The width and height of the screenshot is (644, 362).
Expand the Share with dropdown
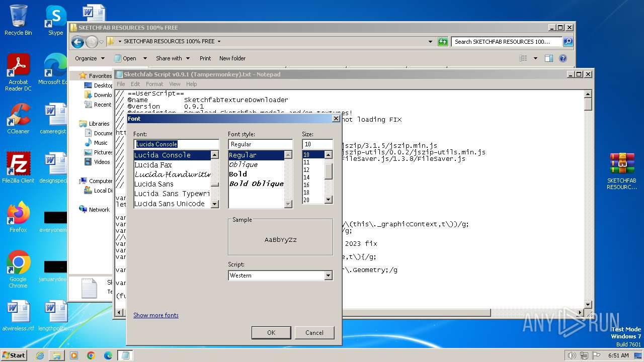[x=173, y=58]
